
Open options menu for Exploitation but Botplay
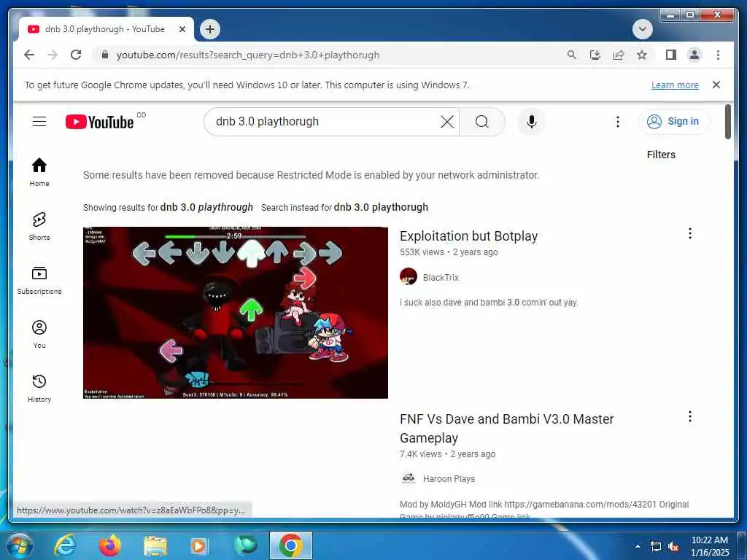click(x=690, y=233)
